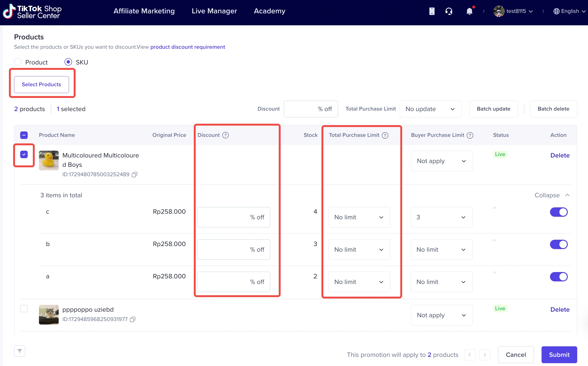This screenshot has width=588, height=366.
Task: Go to the Academy tab
Action: pos(269,11)
